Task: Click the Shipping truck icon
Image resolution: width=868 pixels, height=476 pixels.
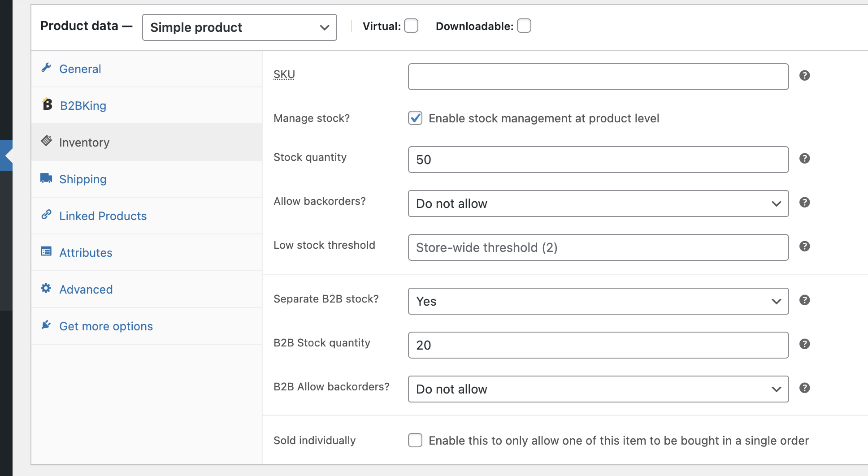Action: [x=47, y=178]
